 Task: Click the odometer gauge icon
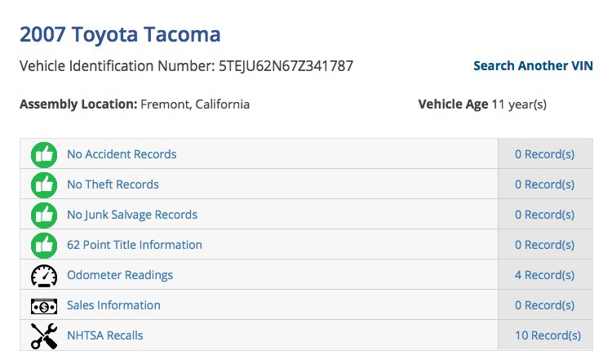click(x=44, y=276)
